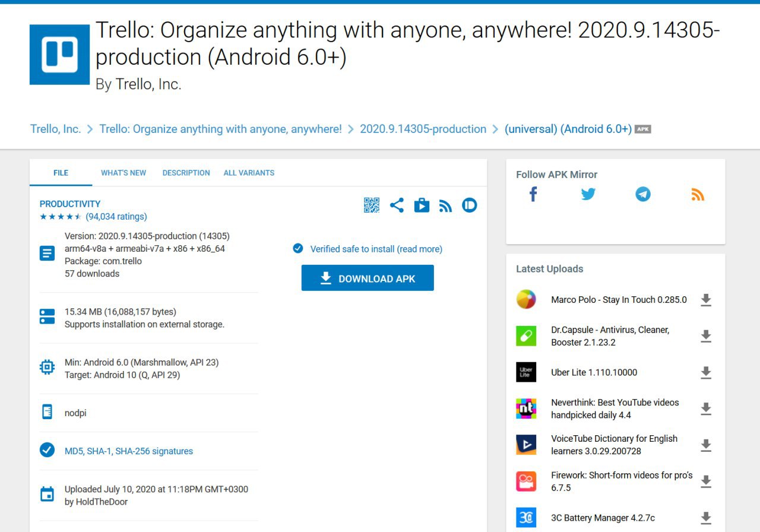This screenshot has height=532, width=760.
Task: Click the orange RSS follow icon
Action: (698, 194)
